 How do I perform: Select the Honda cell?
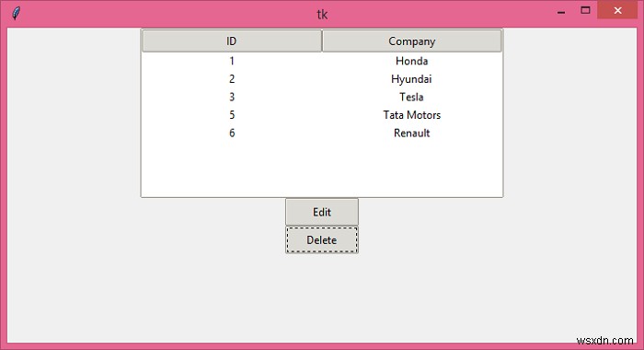click(412, 61)
